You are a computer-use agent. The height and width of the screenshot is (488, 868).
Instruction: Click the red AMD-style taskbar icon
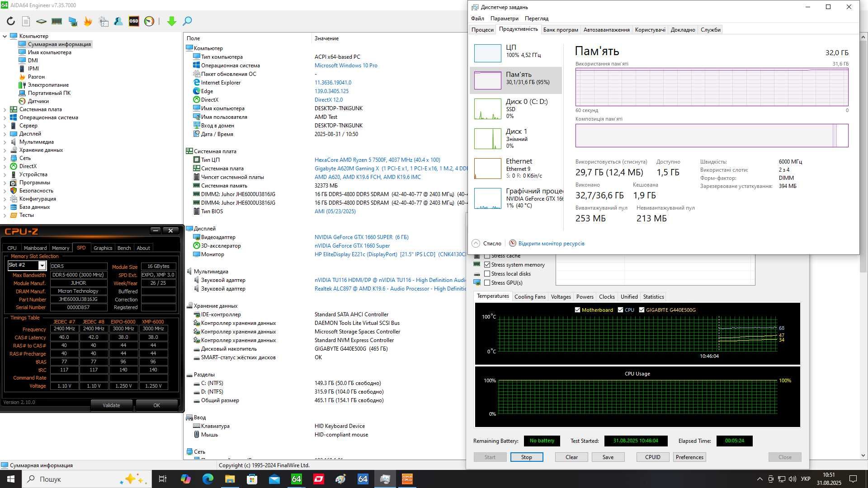(x=318, y=479)
